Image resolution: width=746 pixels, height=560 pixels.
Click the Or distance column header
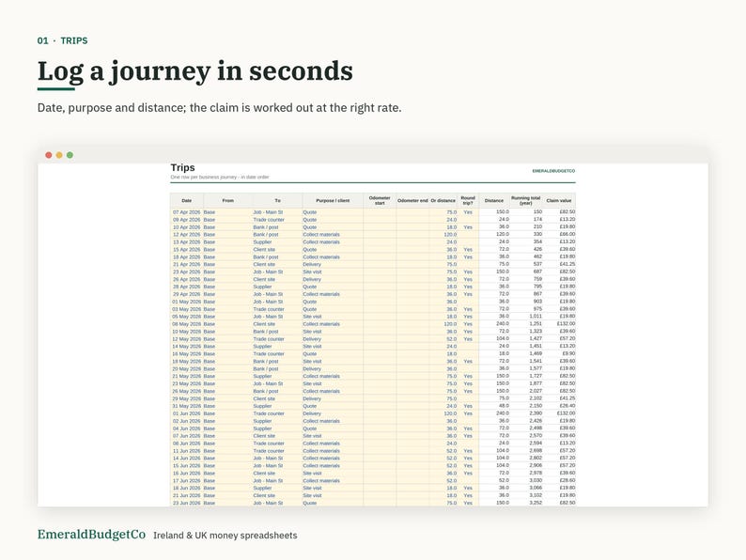[443, 201]
